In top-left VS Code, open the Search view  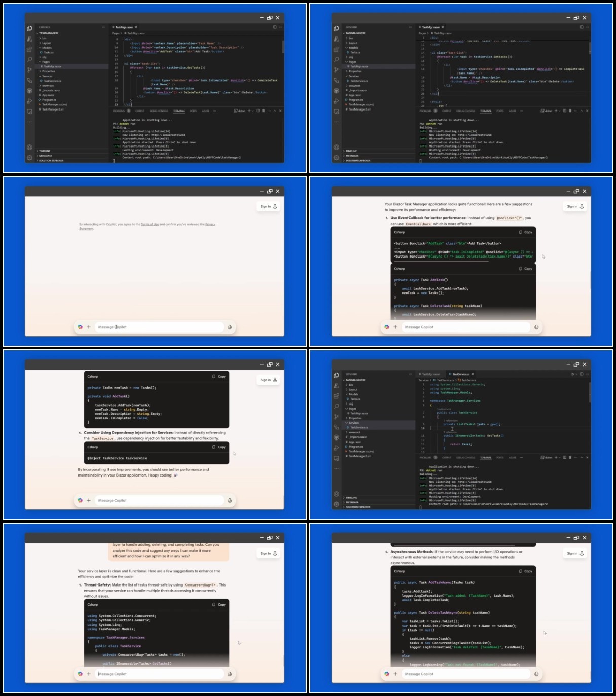tap(29, 59)
